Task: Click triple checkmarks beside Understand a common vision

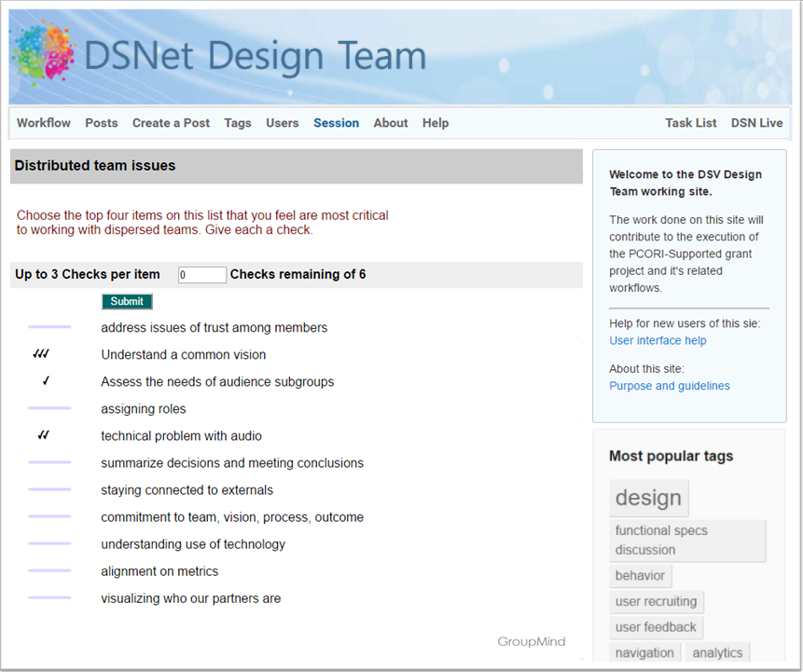Action: point(40,355)
